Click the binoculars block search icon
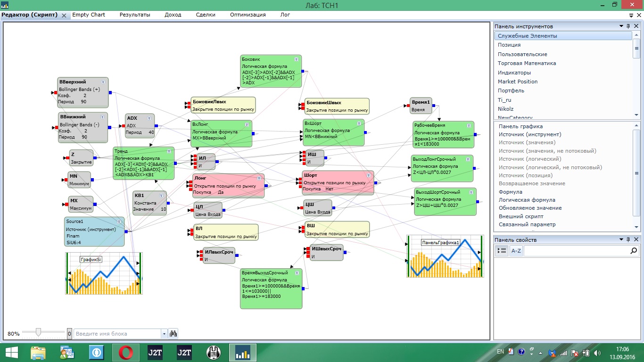Image resolution: width=644 pixels, height=362 pixels. coord(173,334)
